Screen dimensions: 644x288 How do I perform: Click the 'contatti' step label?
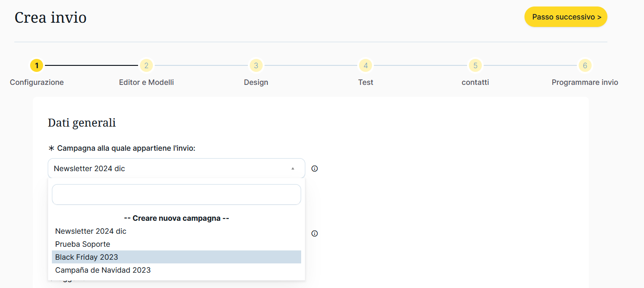click(475, 82)
